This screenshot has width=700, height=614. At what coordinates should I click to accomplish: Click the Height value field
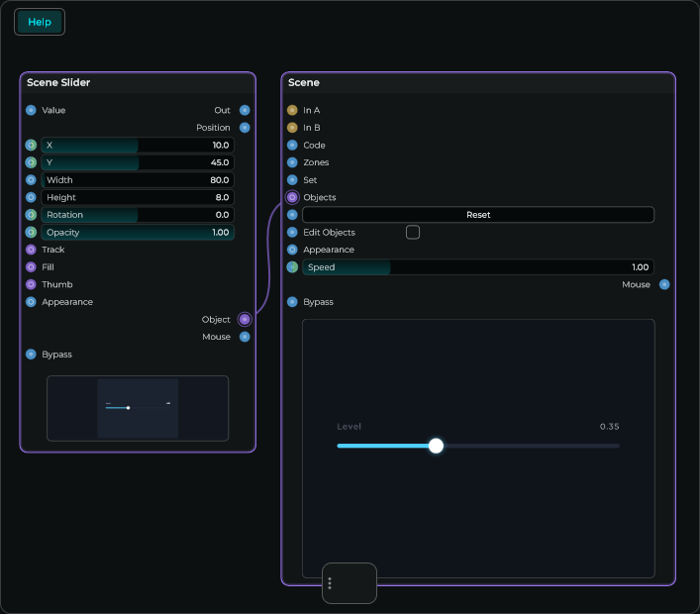[x=138, y=197]
